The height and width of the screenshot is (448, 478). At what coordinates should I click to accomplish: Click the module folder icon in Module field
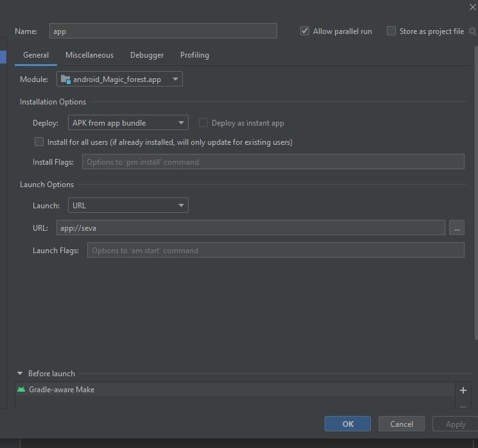point(65,79)
